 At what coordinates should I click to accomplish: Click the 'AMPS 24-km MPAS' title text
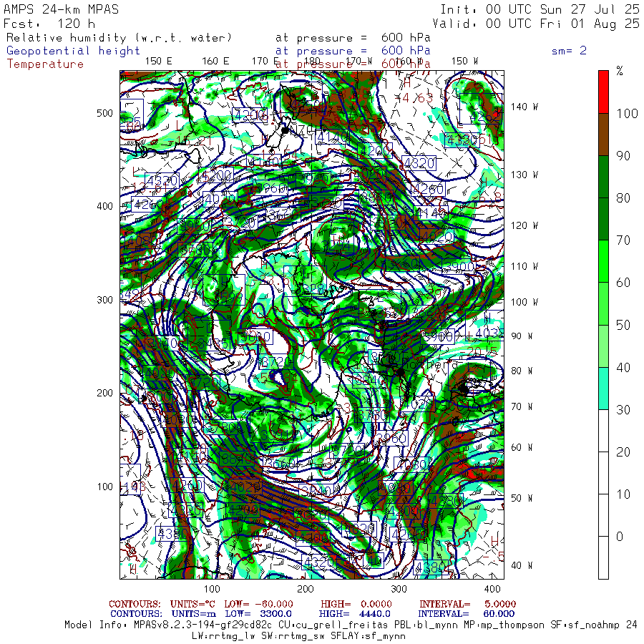pos(62,9)
